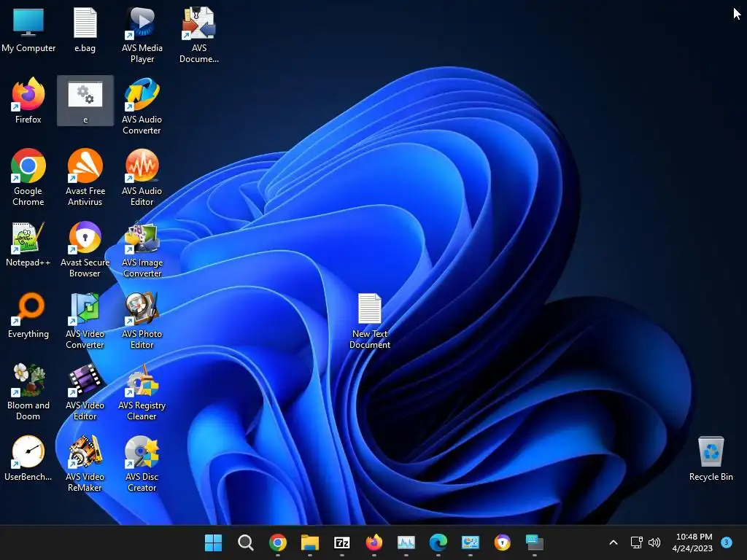Select the AVS Video ReMaker shortcut
Screen dimensions: 747x560
[x=85, y=463]
